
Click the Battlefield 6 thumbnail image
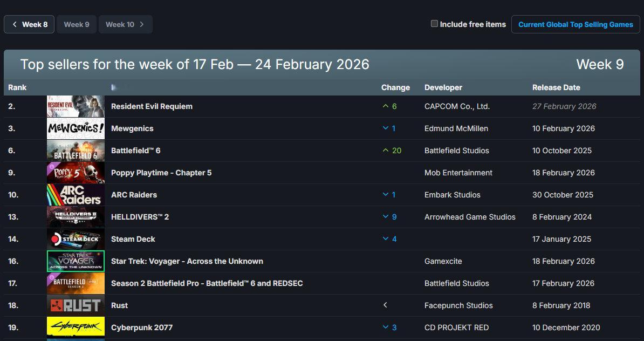point(76,151)
